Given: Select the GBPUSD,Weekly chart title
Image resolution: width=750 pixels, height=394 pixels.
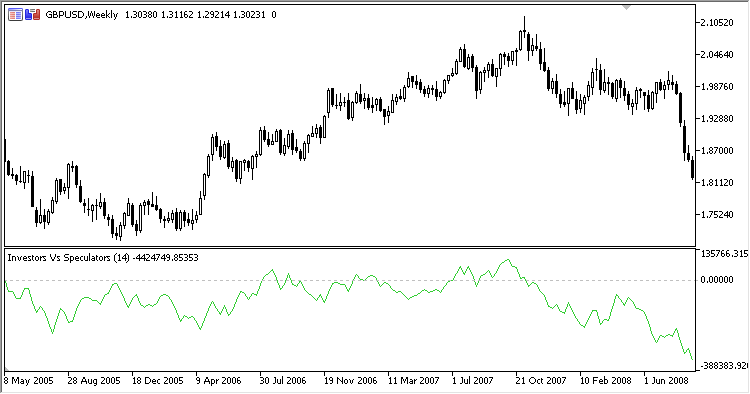Looking at the screenshot, I should (x=81, y=15).
